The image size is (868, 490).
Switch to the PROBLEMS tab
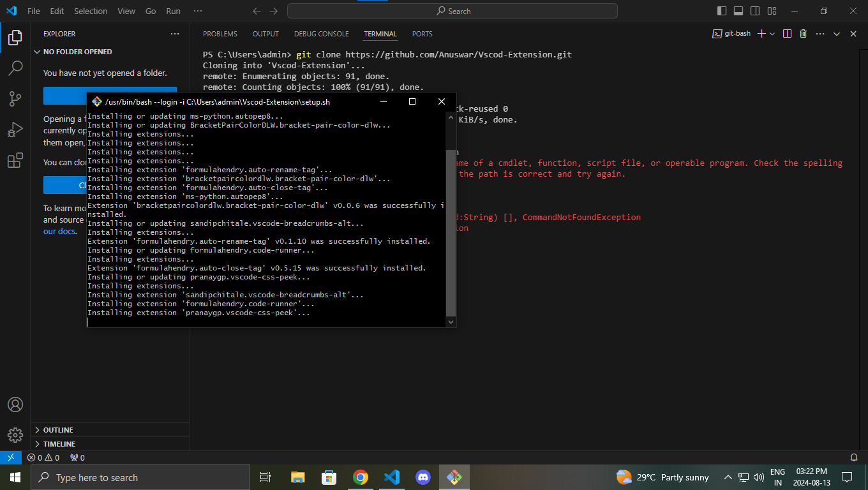coord(220,34)
